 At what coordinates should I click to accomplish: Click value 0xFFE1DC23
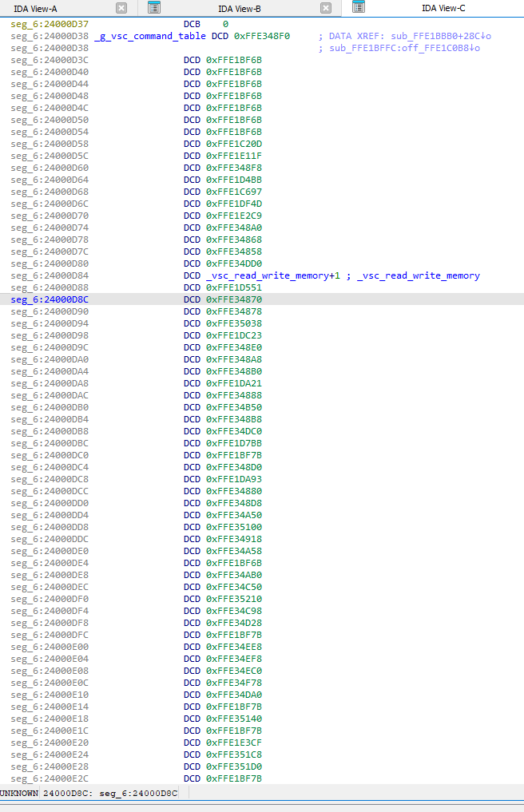pyautogui.click(x=234, y=335)
